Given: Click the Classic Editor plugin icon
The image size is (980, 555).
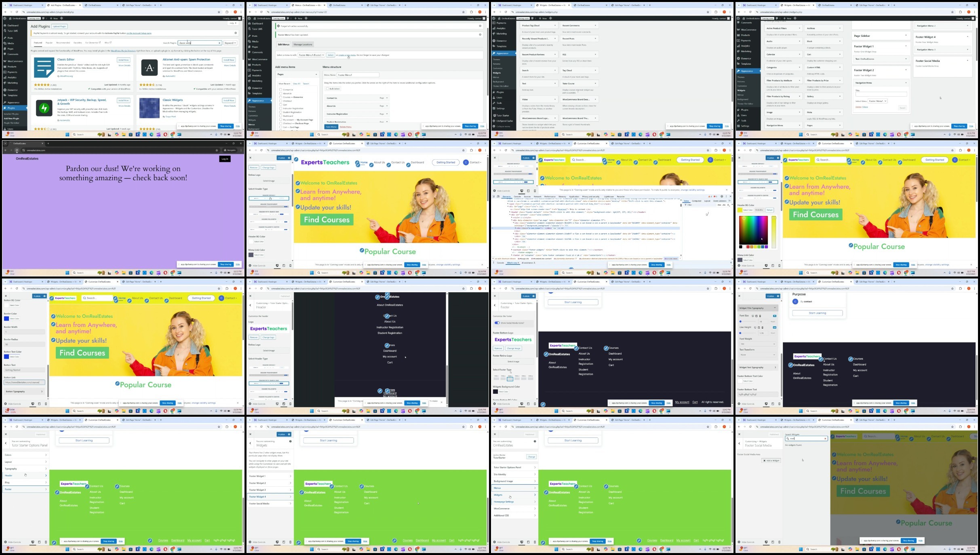Looking at the screenshot, I should (x=44, y=68).
